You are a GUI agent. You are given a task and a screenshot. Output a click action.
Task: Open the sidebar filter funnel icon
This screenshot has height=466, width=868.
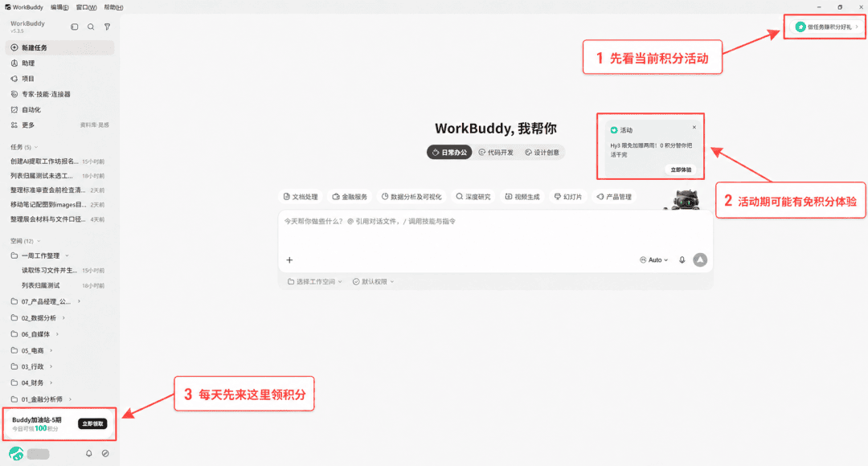tap(108, 27)
